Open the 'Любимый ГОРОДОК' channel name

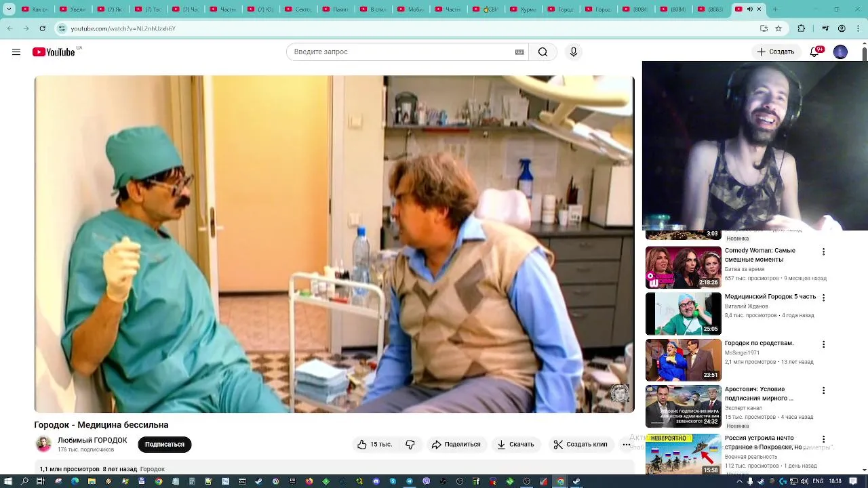point(92,441)
